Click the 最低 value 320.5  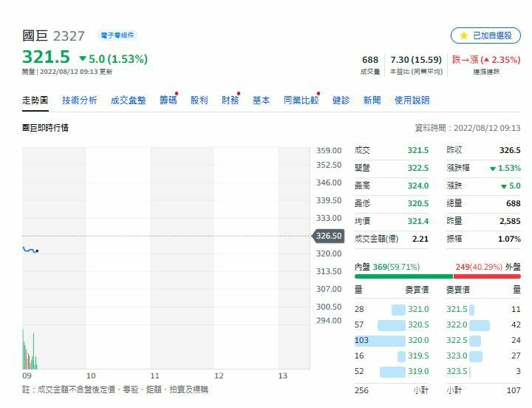[x=418, y=203]
